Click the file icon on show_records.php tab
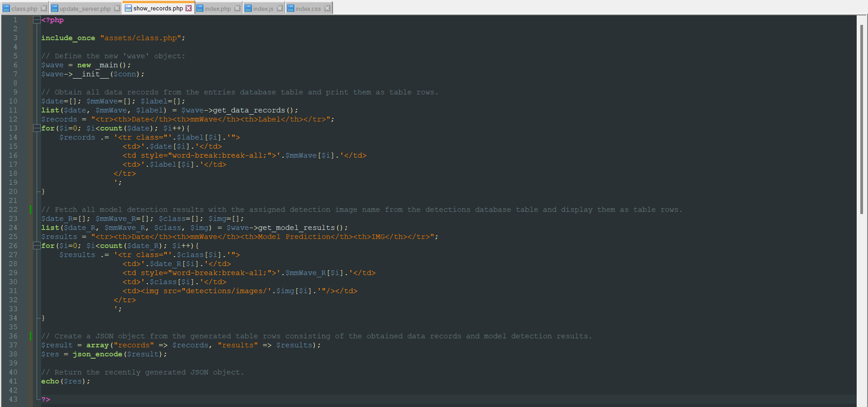Screen dimensions: 868x407 [x=129, y=8]
